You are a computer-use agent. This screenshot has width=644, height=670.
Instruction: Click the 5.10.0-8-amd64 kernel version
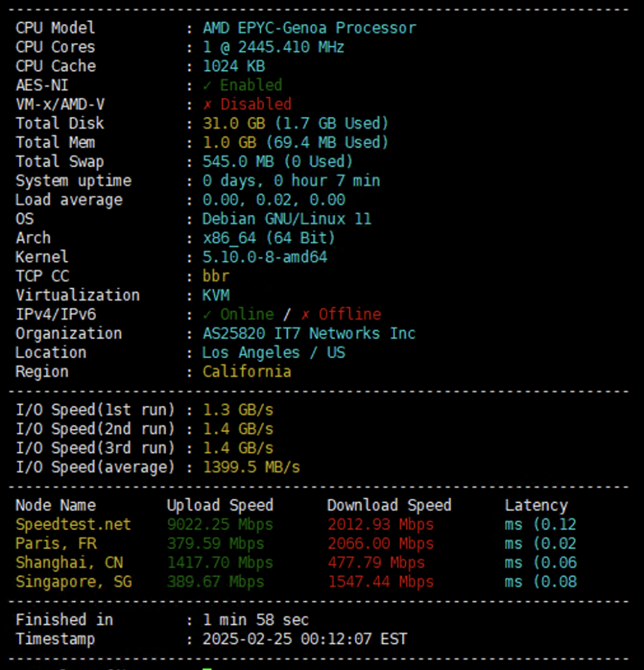pos(265,257)
